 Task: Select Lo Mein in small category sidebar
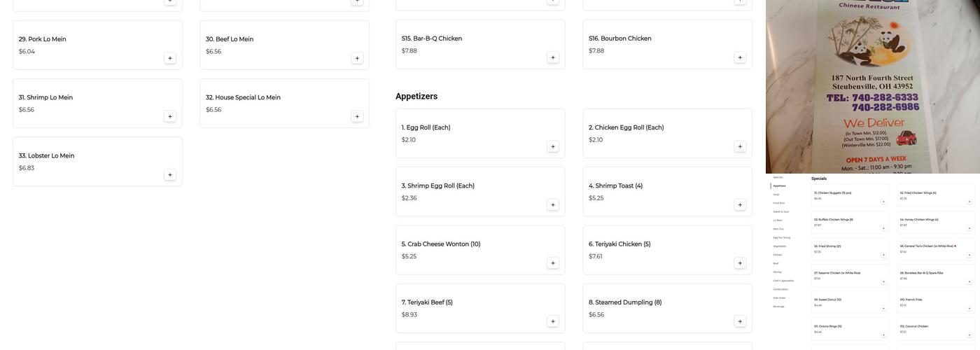pyautogui.click(x=778, y=220)
